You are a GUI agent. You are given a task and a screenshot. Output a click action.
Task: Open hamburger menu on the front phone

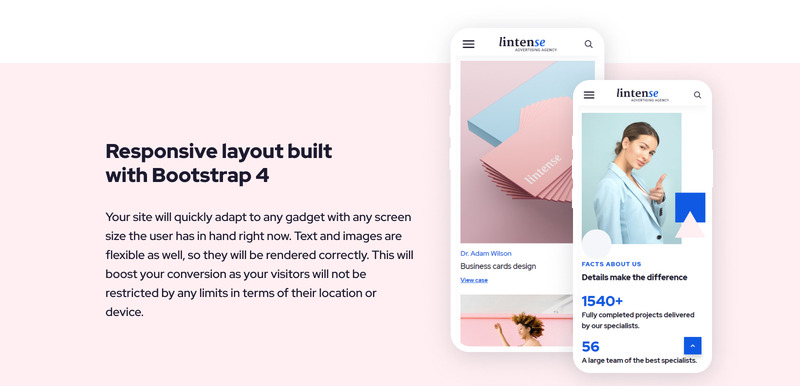coord(589,95)
